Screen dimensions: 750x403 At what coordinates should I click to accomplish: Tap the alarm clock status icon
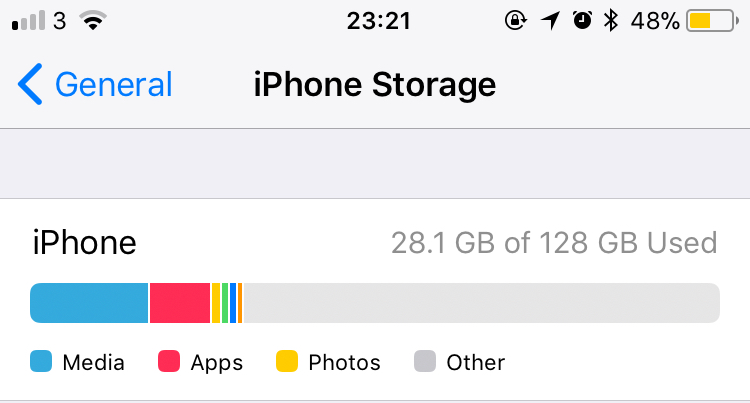click(x=582, y=21)
